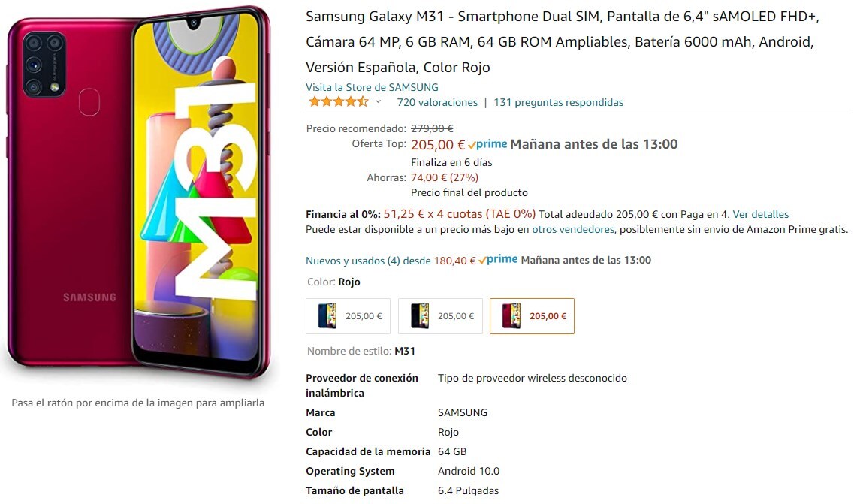Open 131 preguntas respondidas link
The height and width of the screenshot is (504, 863).
pos(558,102)
